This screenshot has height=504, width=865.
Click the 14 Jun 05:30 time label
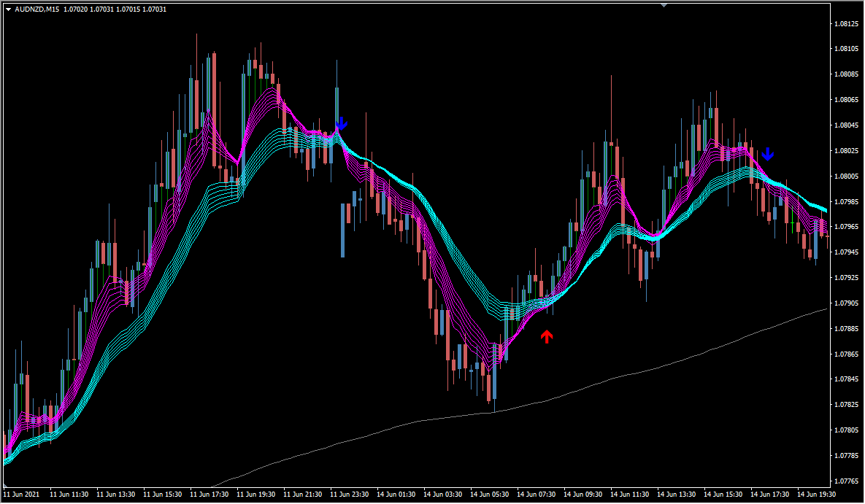pos(489,495)
